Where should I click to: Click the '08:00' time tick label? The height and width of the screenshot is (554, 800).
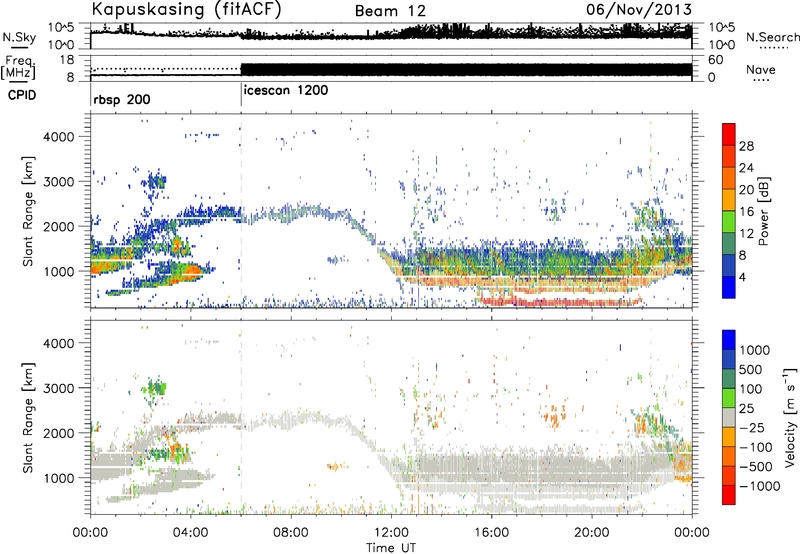click(291, 532)
